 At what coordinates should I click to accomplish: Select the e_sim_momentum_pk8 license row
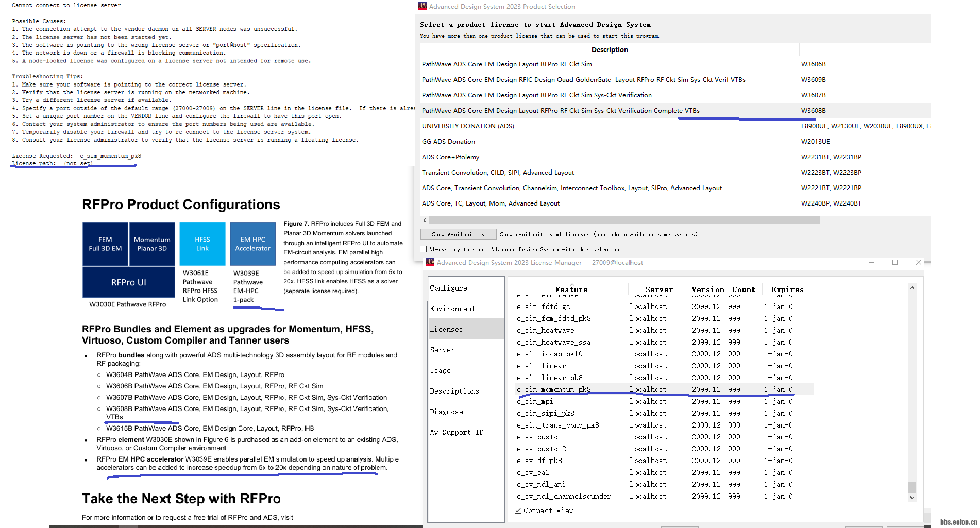(x=665, y=389)
